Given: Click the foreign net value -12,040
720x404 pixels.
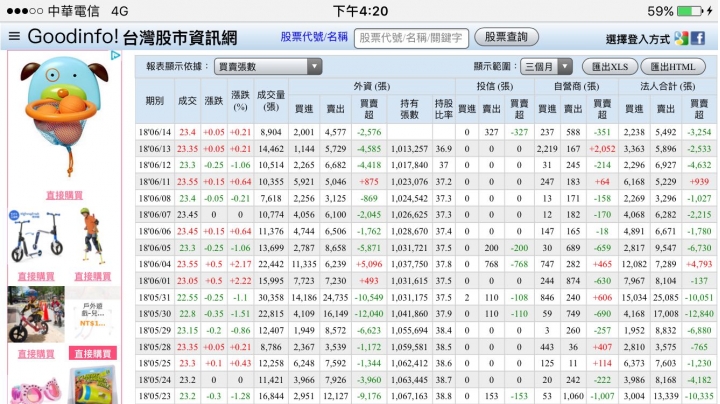Looking at the screenshot, I should click(x=369, y=314).
